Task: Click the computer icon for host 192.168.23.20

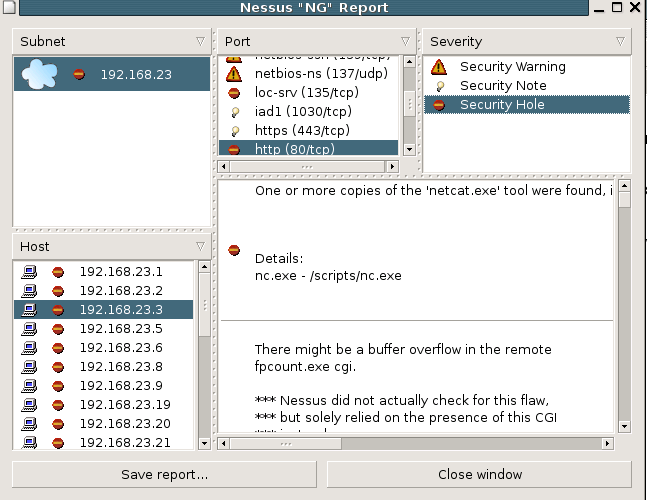Action: click(29, 424)
